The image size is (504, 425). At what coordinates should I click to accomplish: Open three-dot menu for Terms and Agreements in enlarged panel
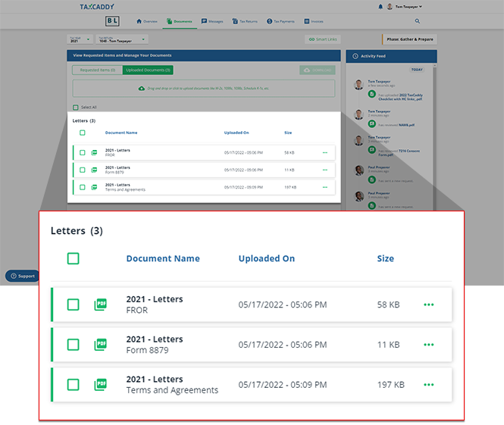pyautogui.click(x=429, y=385)
